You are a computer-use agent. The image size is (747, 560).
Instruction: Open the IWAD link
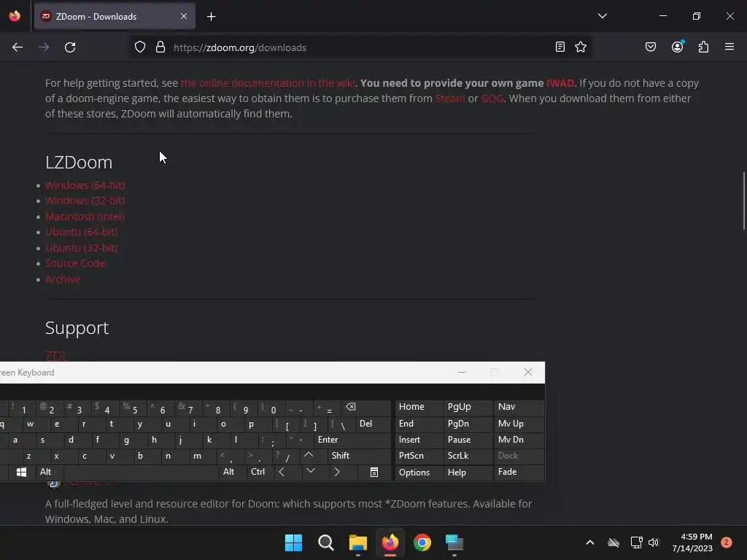tap(560, 83)
